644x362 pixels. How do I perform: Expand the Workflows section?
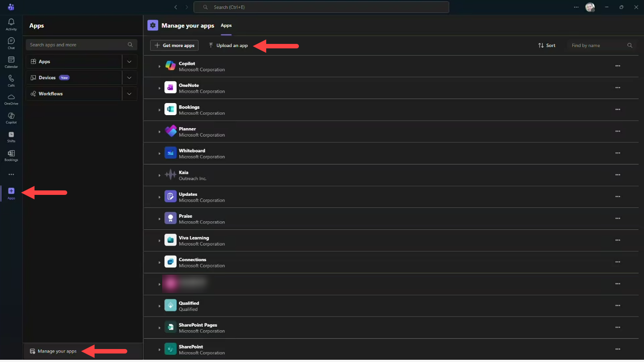130,93
